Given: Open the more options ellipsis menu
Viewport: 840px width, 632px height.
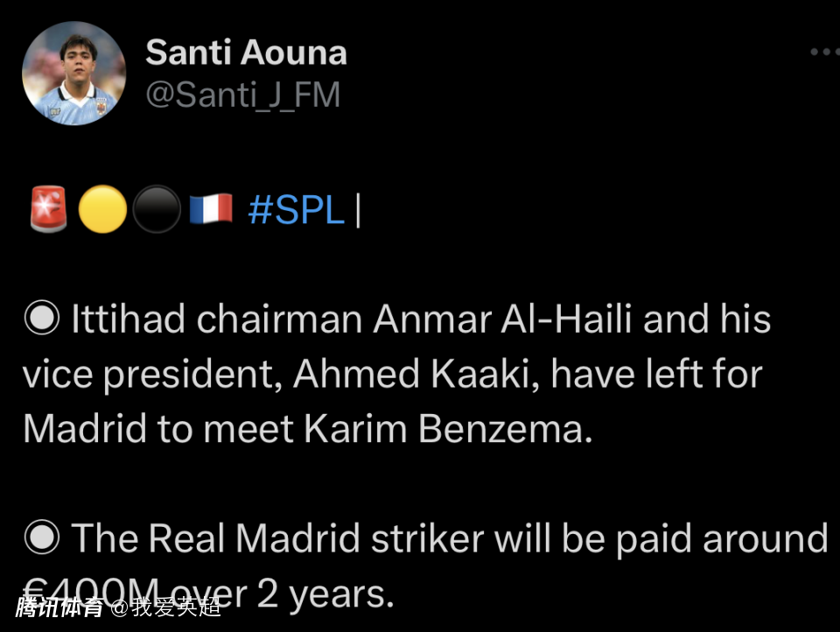Looking at the screenshot, I should [x=825, y=53].
